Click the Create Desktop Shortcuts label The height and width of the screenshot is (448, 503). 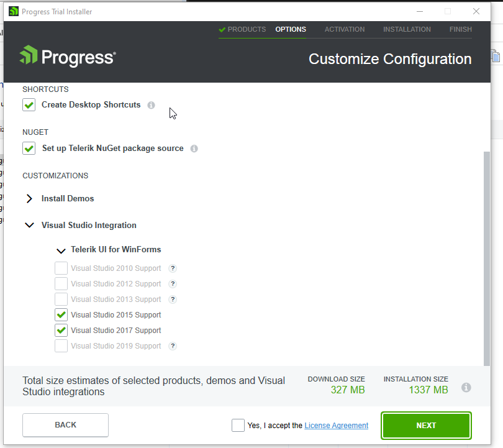(x=91, y=105)
